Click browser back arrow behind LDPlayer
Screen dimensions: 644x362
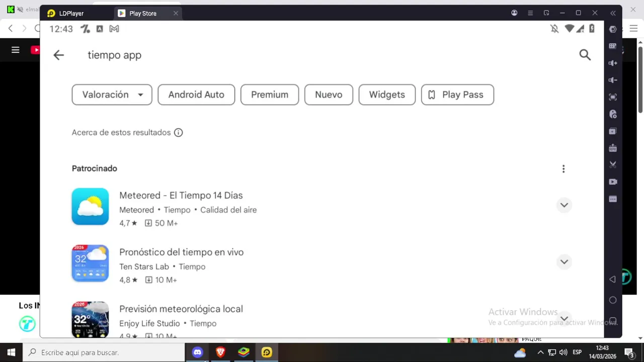(10, 29)
